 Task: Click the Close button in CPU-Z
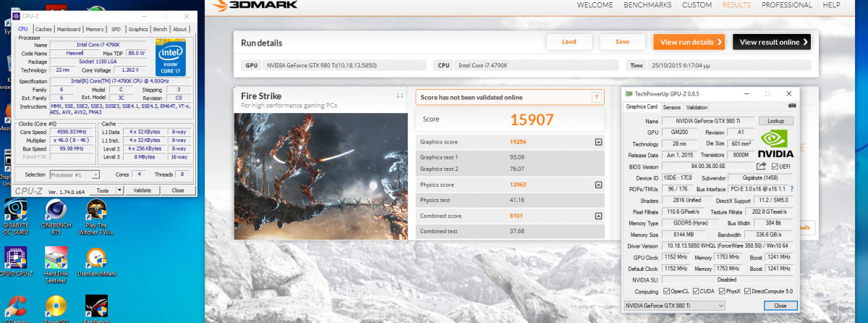coord(177,190)
